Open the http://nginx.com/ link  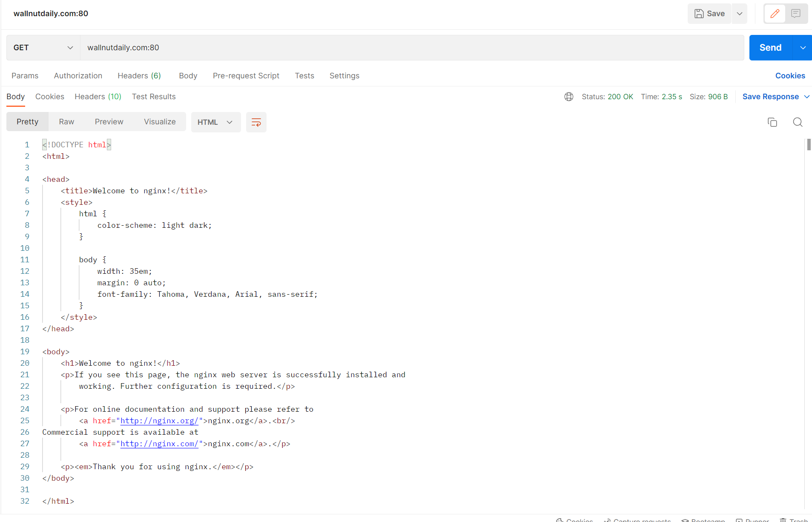159,444
